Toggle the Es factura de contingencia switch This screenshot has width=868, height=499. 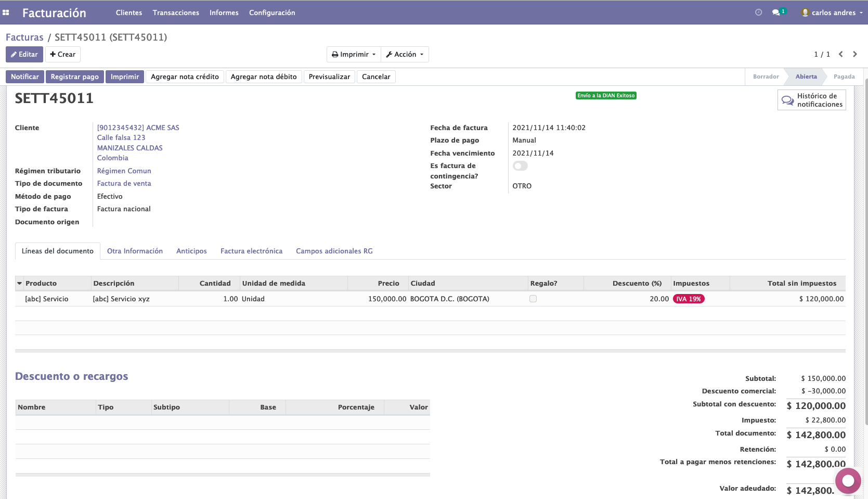(520, 166)
